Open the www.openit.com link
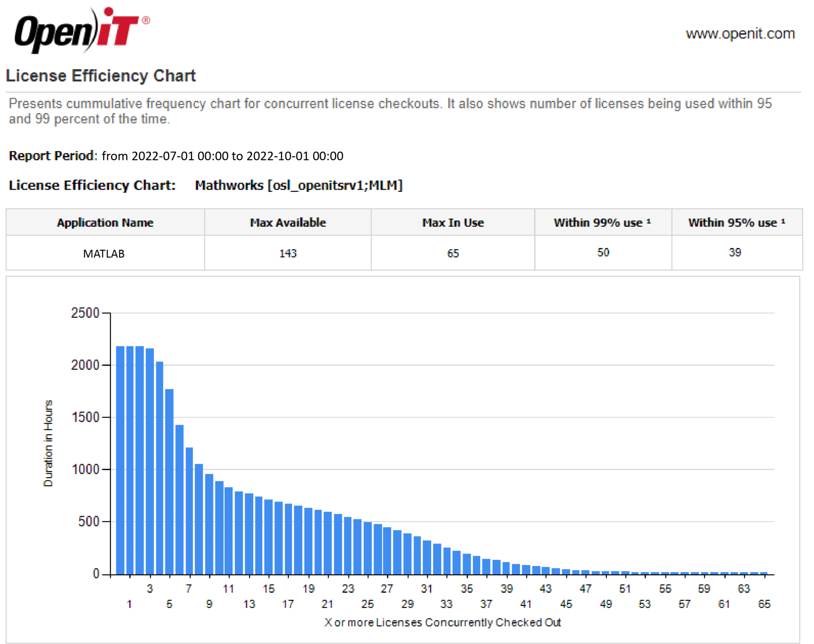 (740, 33)
